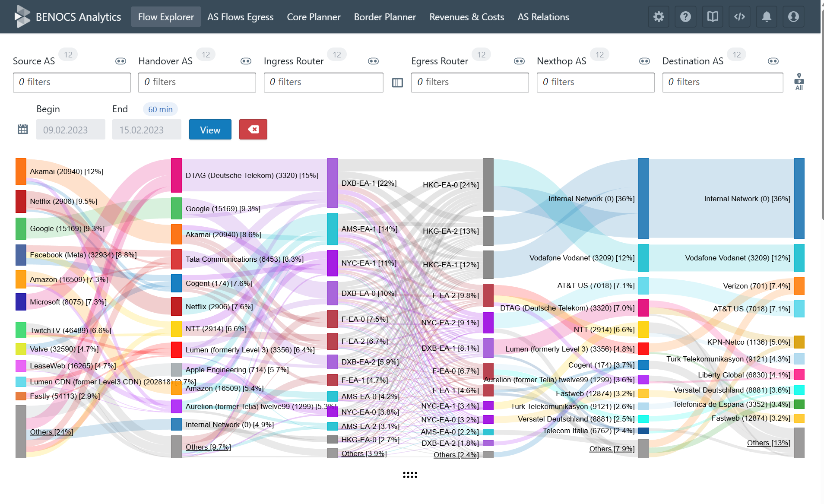Open the notifications bell icon
The width and height of the screenshot is (824, 504).
click(x=767, y=17)
